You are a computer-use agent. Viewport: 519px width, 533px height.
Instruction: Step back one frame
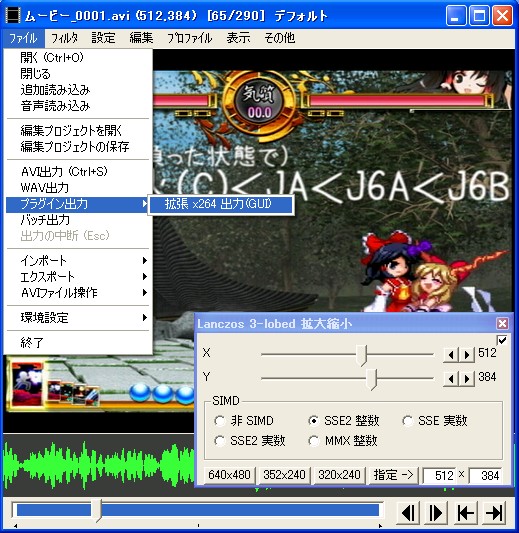[x=407, y=513]
